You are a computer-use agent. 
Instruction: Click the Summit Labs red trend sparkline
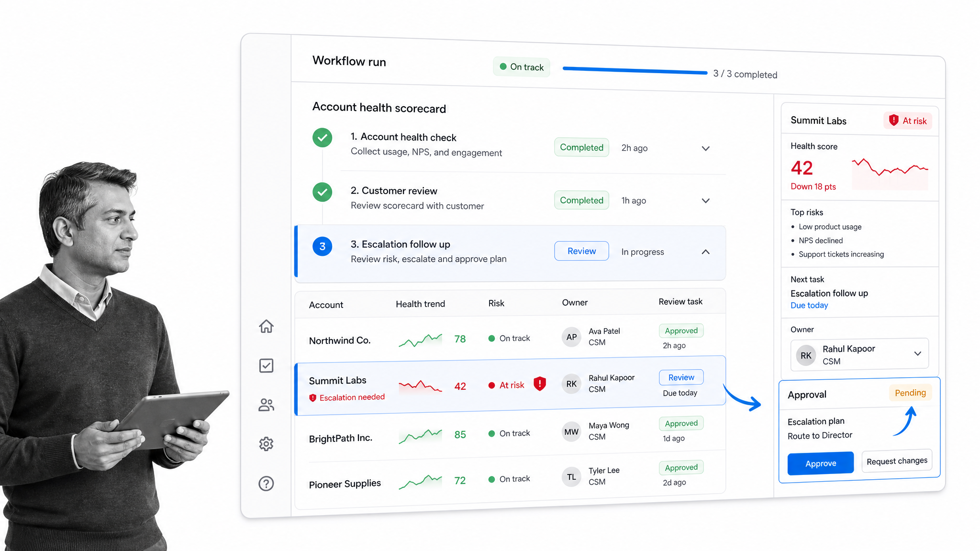[421, 386]
